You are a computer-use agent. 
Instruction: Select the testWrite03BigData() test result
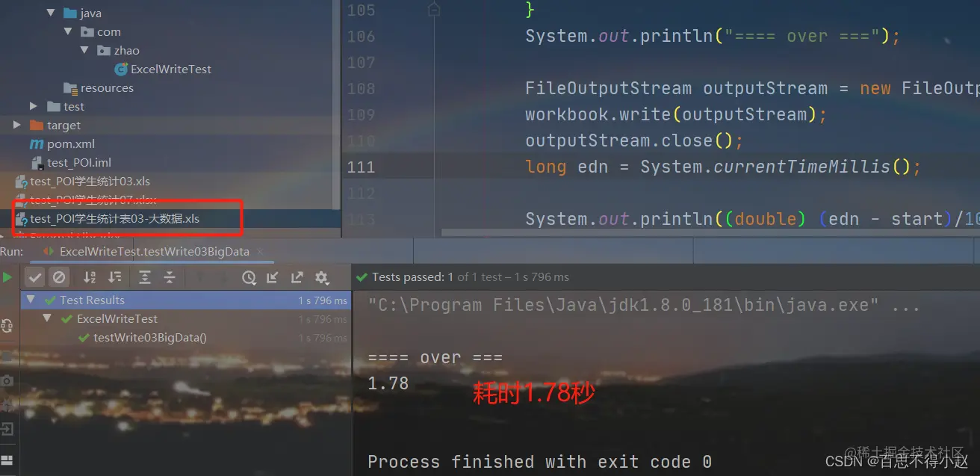click(x=149, y=337)
